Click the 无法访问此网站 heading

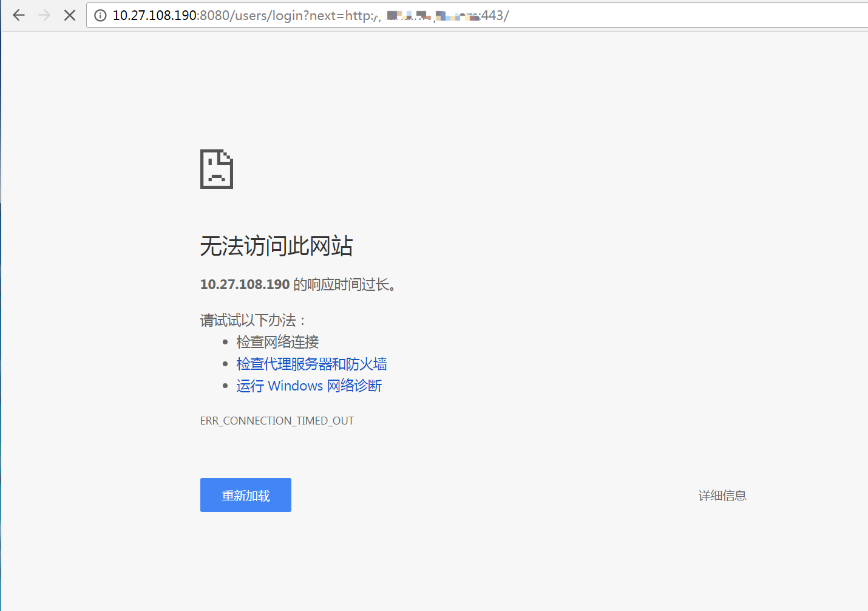(x=276, y=246)
